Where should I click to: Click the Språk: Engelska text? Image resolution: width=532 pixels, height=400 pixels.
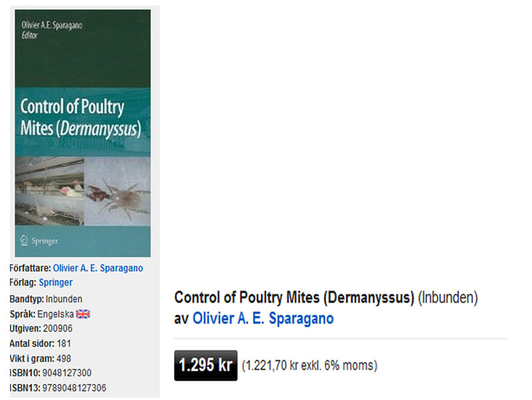coord(41,313)
